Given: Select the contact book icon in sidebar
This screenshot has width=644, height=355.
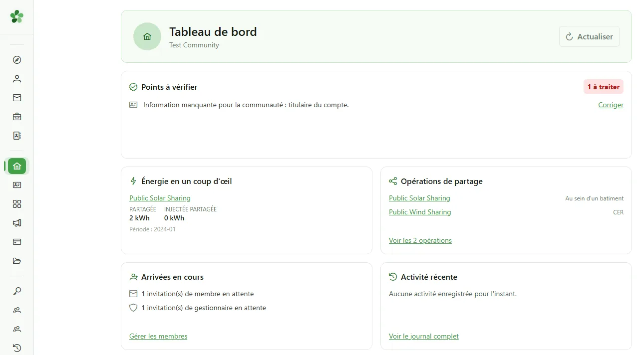Looking at the screenshot, I should (x=17, y=136).
